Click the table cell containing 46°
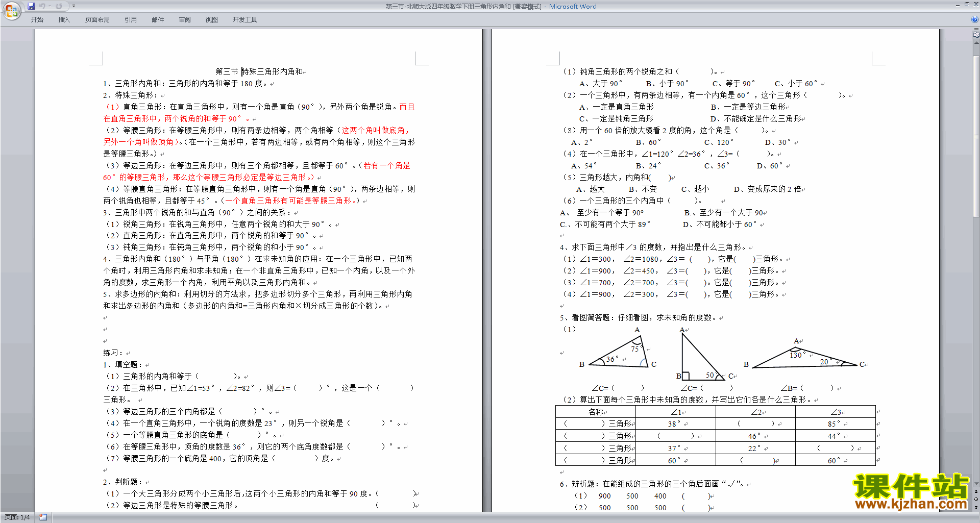Screen dimensions: 980x523 point(755,436)
